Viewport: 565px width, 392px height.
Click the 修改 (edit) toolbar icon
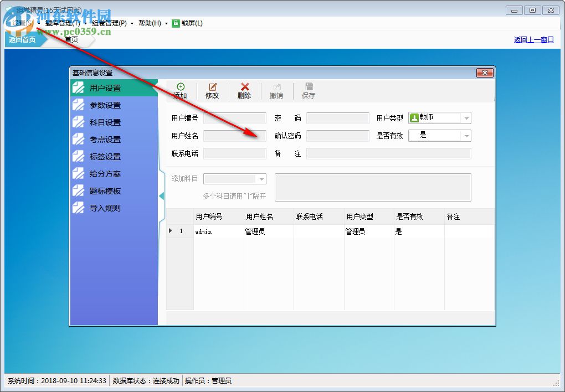click(x=213, y=87)
